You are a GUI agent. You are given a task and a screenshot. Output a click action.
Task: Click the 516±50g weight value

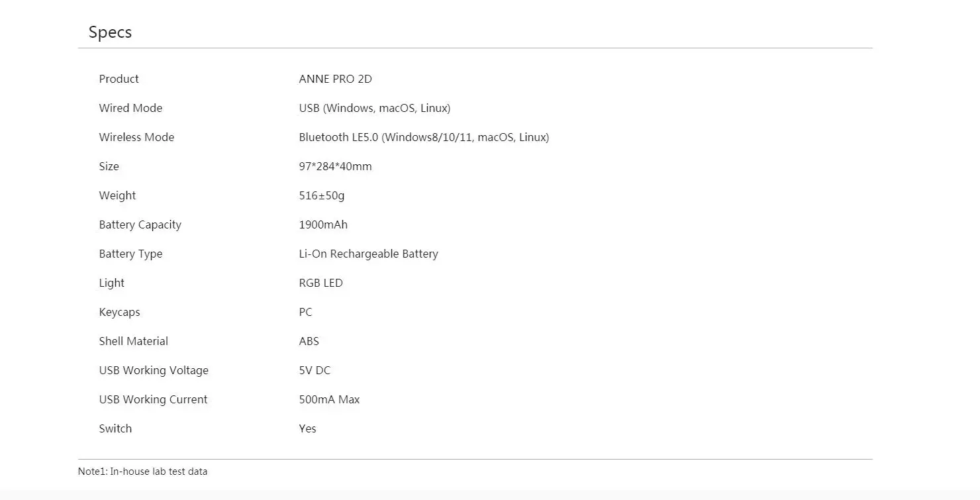click(322, 195)
